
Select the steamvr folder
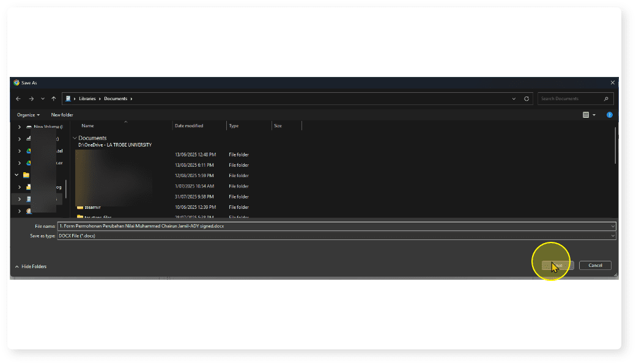pyautogui.click(x=92, y=207)
